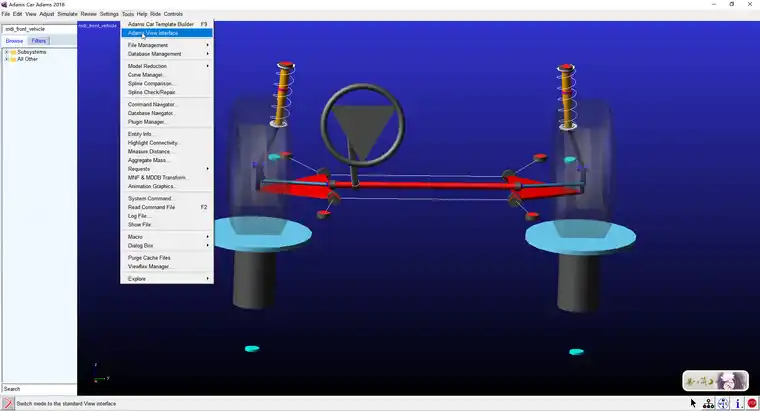Screen dimensions: 760x411
Task: Expand the Subsystems tree node
Action: [7, 52]
